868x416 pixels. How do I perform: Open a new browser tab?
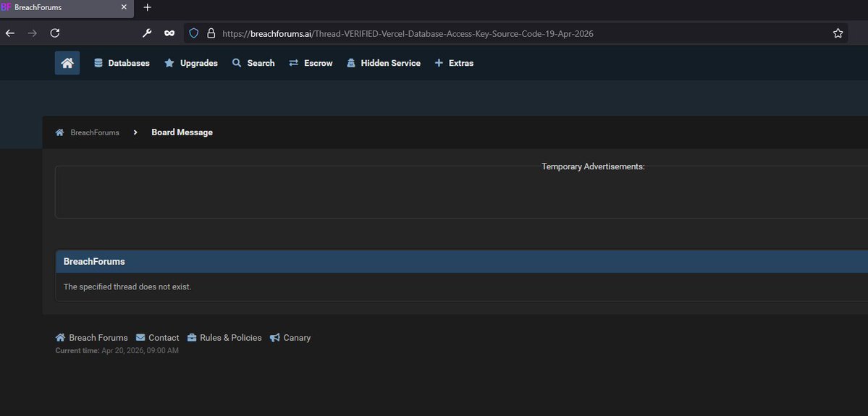pos(147,8)
